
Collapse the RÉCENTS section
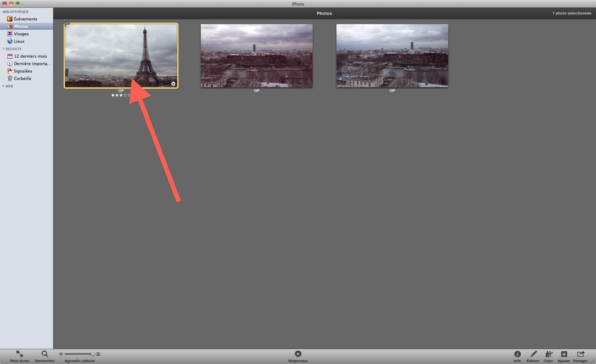tap(3, 49)
